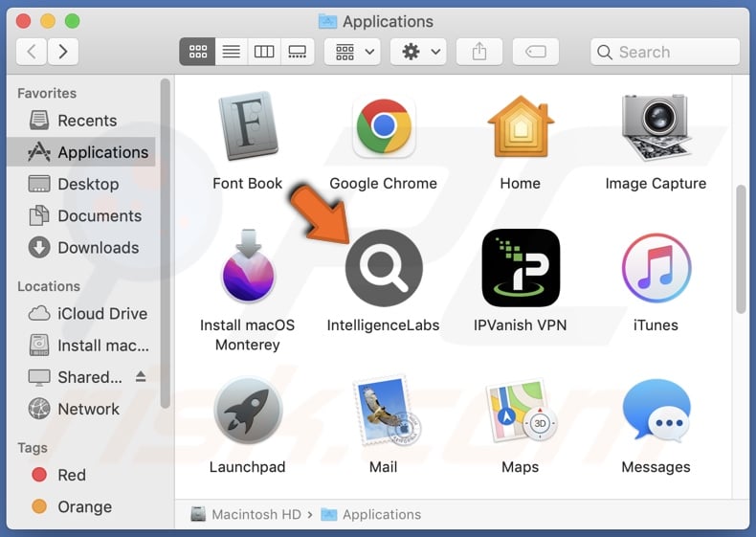The height and width of the screenshot is (537, 756).
Task: Click the Locations section header
Action: coord(49,286)
